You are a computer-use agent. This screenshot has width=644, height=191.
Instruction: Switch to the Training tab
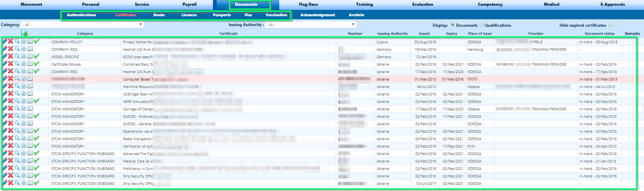pos(364,4)
